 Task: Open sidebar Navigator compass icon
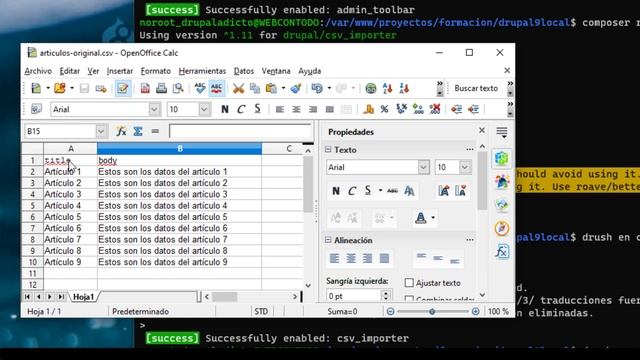[x=502, y=228]
